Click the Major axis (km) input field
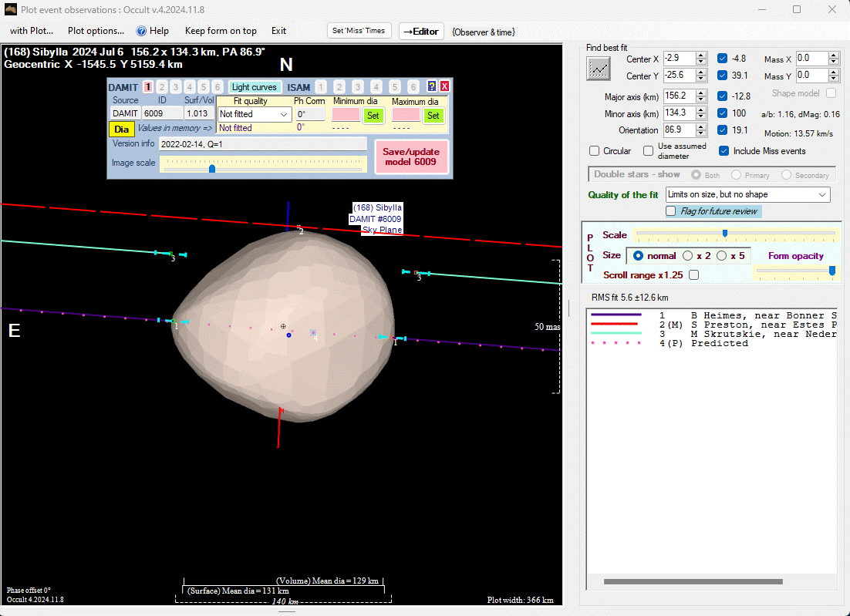This screenshot has height=616, width=850. 678,96
